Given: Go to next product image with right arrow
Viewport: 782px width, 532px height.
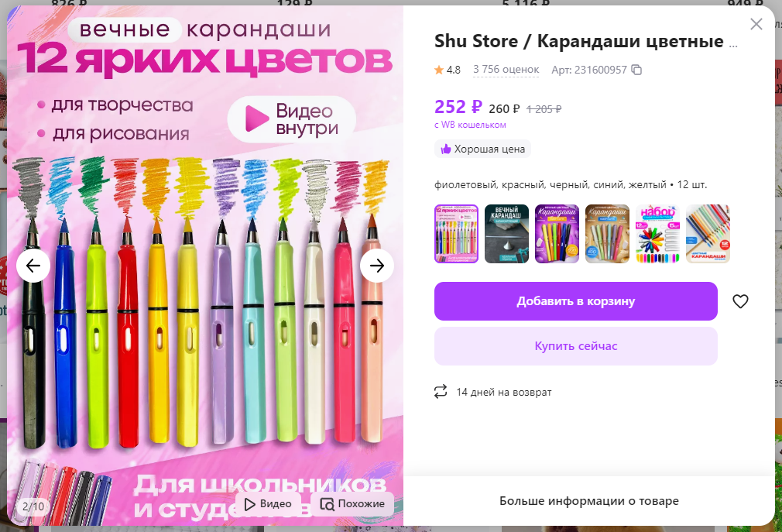Looking at the screenshot, I should coord(377,266).
